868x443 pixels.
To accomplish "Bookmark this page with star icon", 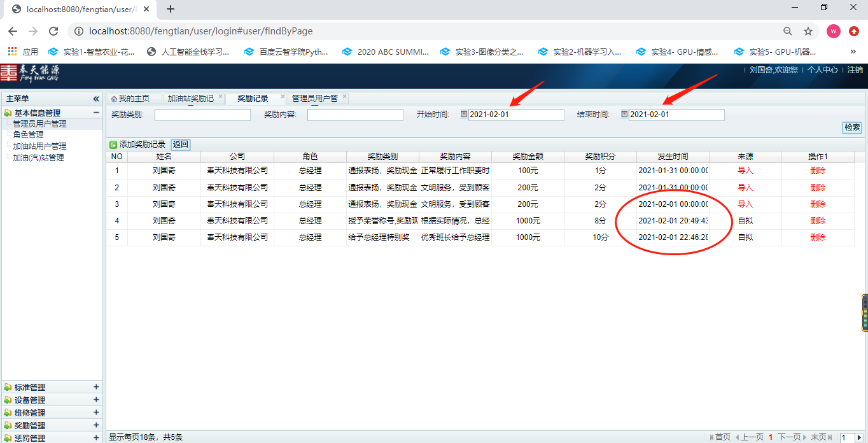I will point(808,31).
